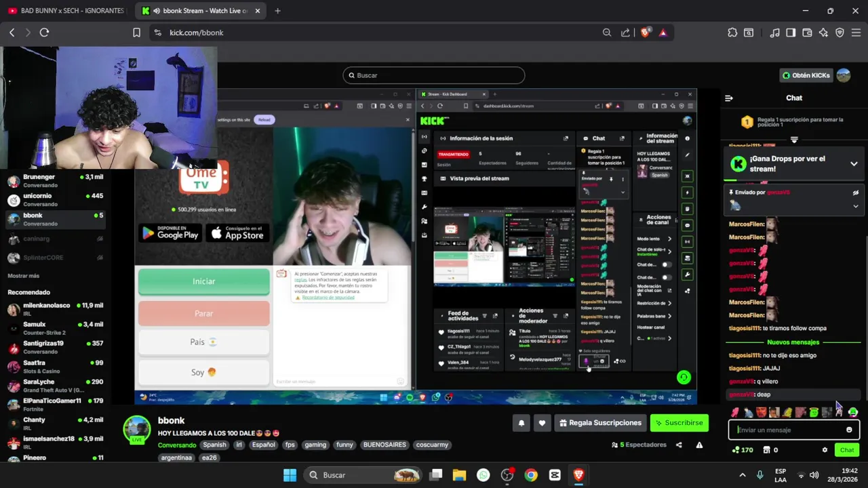Open the Leo AI sparkle icon
The image size is (868, 488).
[823, 33]
